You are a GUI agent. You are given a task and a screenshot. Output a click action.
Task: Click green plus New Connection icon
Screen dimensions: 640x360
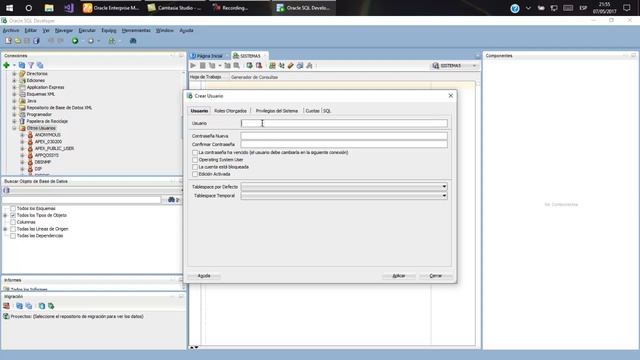[x=7, y=65]
